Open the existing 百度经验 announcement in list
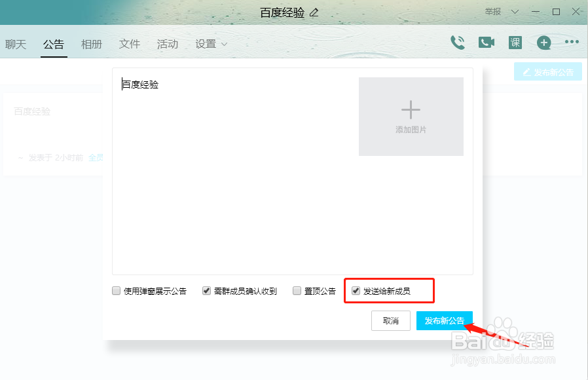This screenshot has height=380, width=588. tap(32, 111)
